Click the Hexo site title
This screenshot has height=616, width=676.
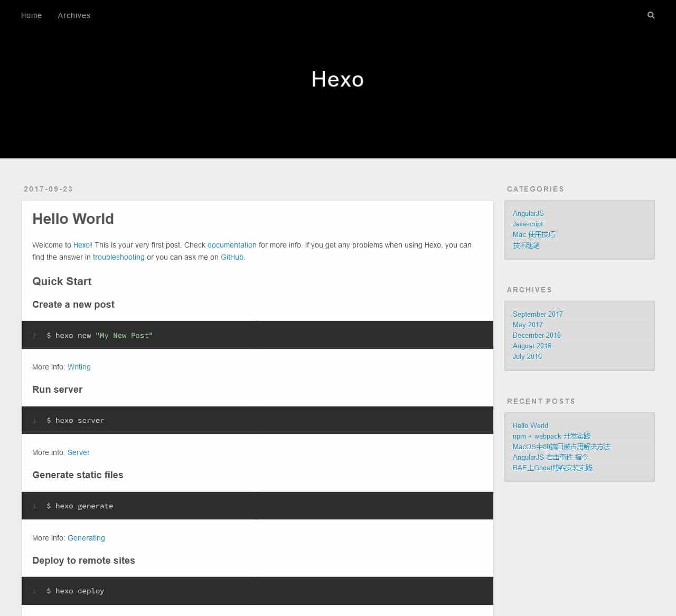point(337,79)
